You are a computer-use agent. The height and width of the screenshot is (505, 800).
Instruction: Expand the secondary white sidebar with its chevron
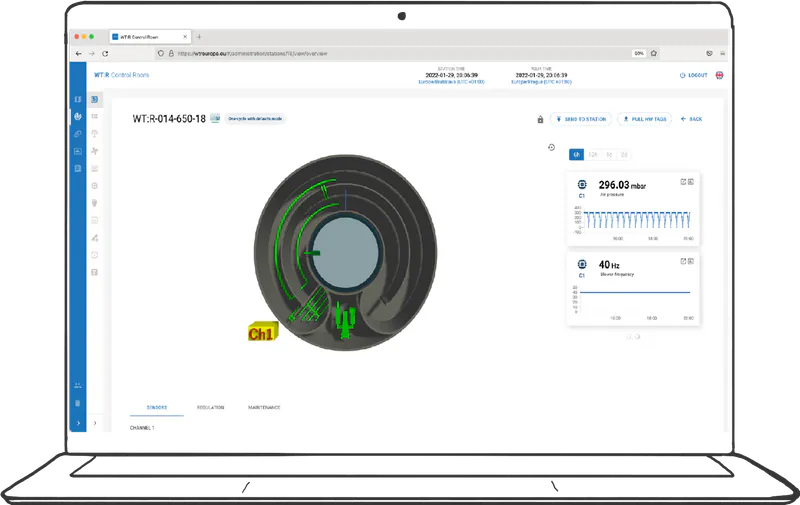(x=95, y=424)
